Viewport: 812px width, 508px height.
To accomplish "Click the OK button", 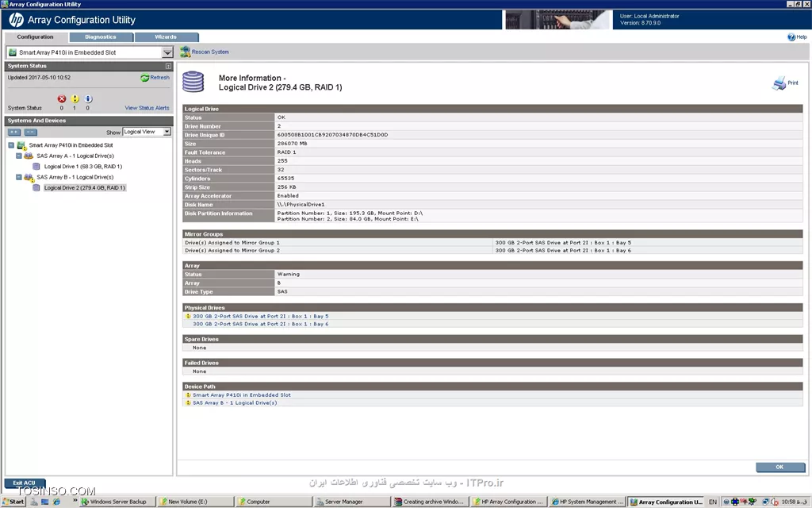I will [x=780, y=467].
